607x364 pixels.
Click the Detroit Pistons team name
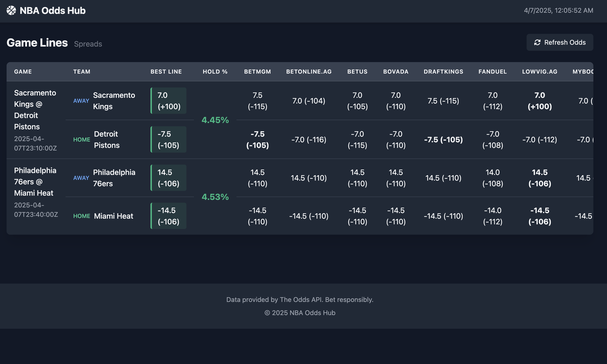(107, 139)
